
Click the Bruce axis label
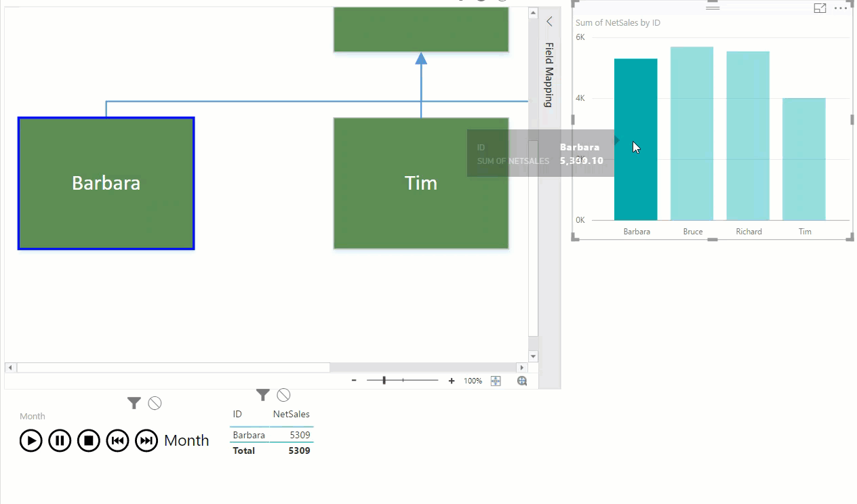pos(693,231)
